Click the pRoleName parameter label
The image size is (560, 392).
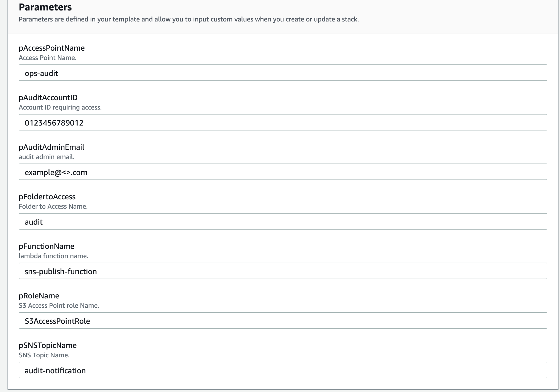pos(39,296)
